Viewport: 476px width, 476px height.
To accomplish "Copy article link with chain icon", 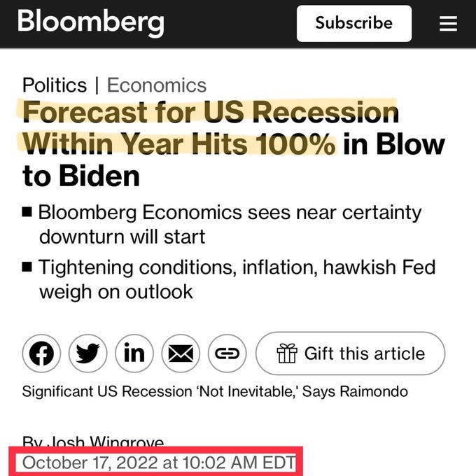I will click(227, 353).
